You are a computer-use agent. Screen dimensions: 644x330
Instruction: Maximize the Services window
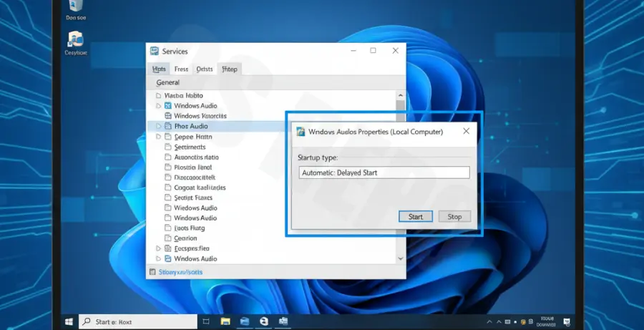(x=373, y=51)
